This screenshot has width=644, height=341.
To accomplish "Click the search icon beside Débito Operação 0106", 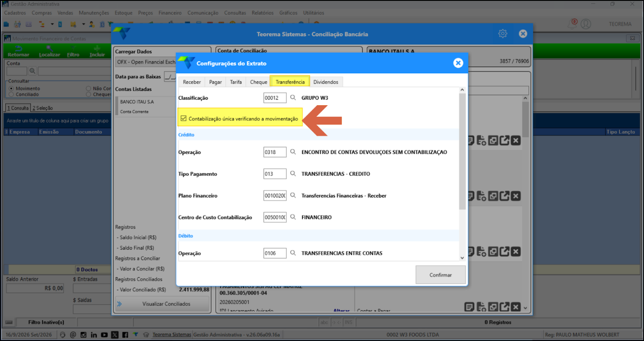I will pos(293,253).
